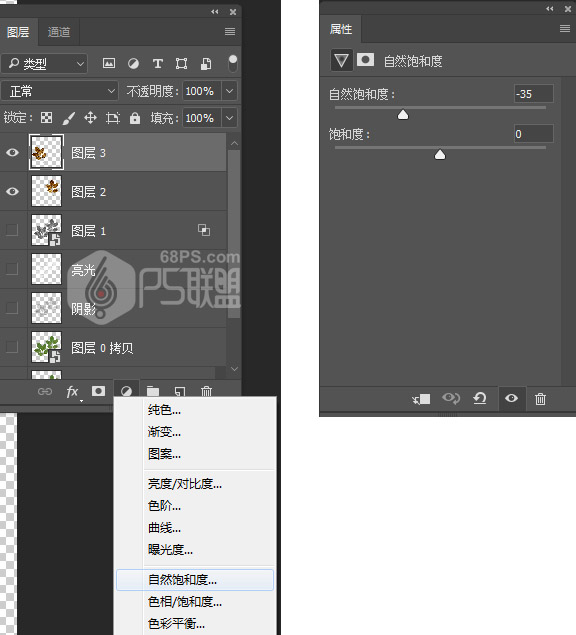Hide 图层 2 with eye icon
The image size is (576, 635).
tap(13, 191)
